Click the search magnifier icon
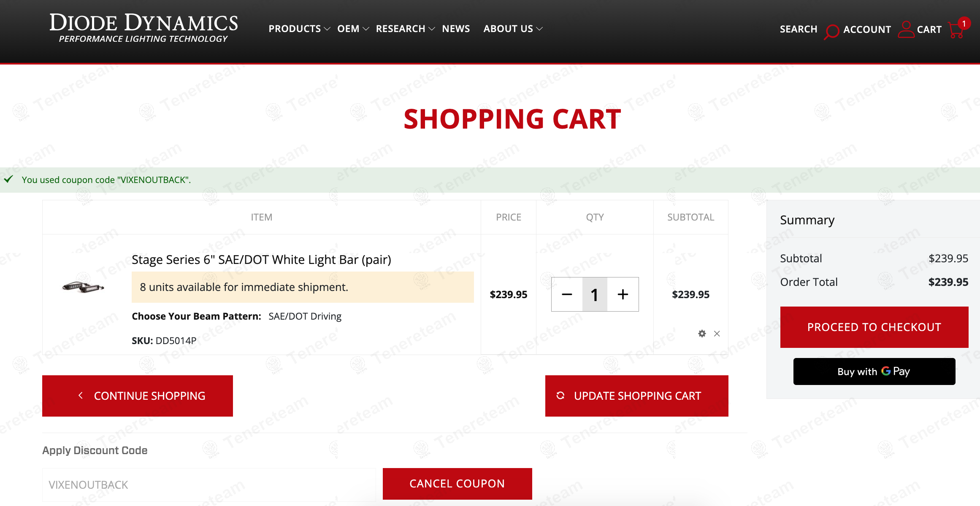The width and height of the screenshot is (980, 506). [x=831, y=31]
